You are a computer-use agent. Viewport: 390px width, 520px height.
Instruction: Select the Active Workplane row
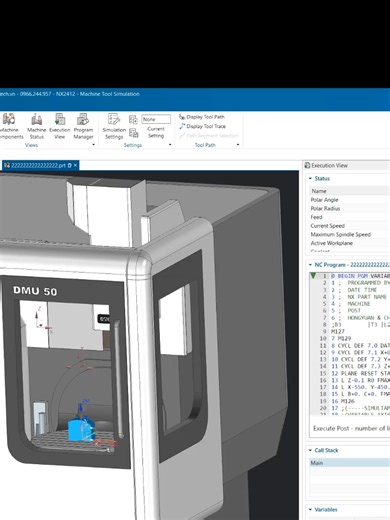click(349, 243)
